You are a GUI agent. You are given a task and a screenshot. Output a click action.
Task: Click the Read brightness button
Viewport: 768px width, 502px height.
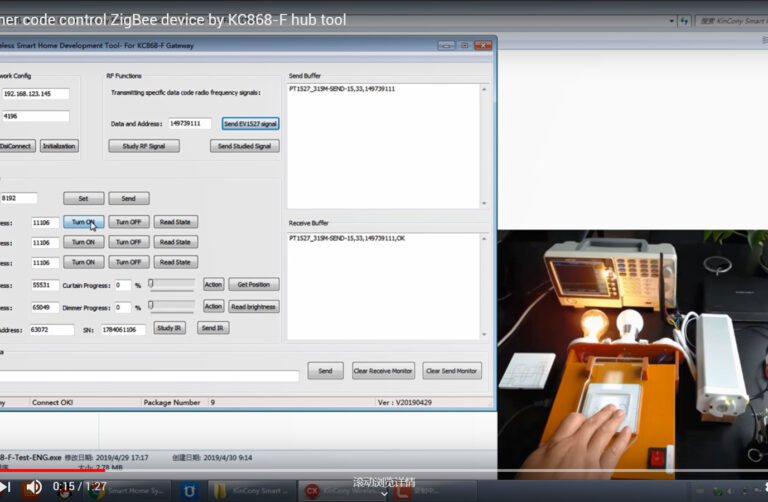(x=253, y=307)
